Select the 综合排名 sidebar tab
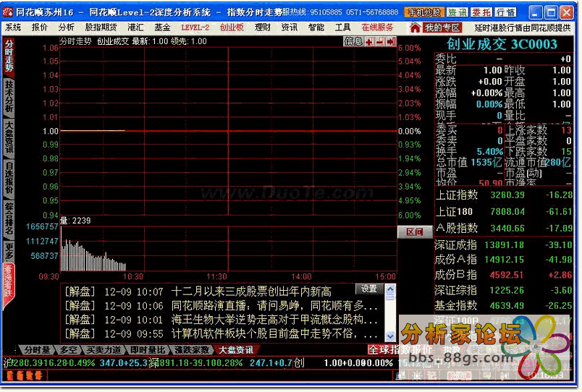Image resolution: width=582 pixels, height=392 pixels. 9,219
